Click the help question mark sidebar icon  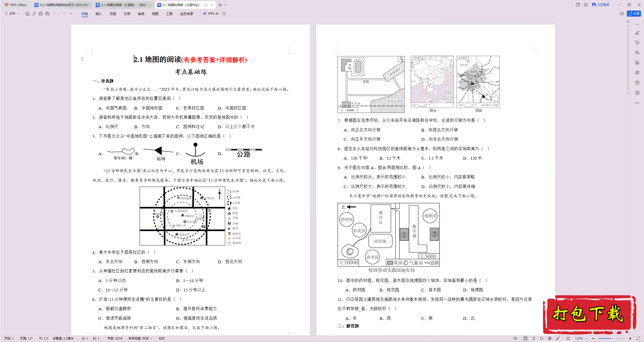637,83
